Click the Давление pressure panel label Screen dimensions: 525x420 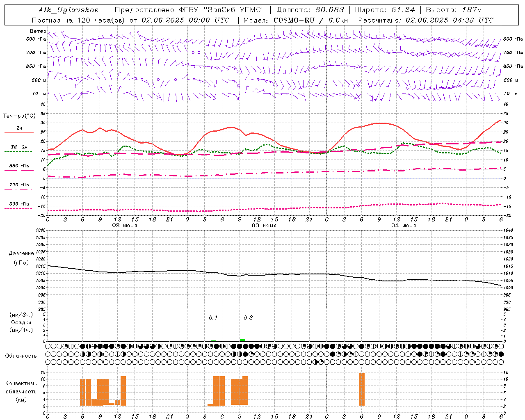coord(21,253)
